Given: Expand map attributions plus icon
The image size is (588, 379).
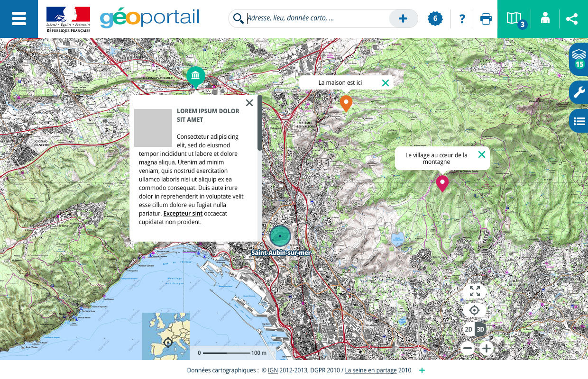Looking at the screenshot, I should [422, 370].
